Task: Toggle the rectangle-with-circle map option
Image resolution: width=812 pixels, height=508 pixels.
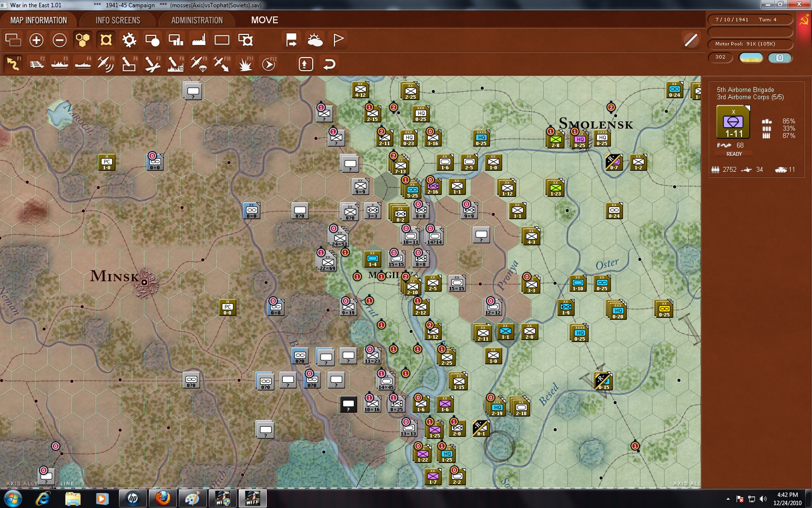Action: coord(152,40)
